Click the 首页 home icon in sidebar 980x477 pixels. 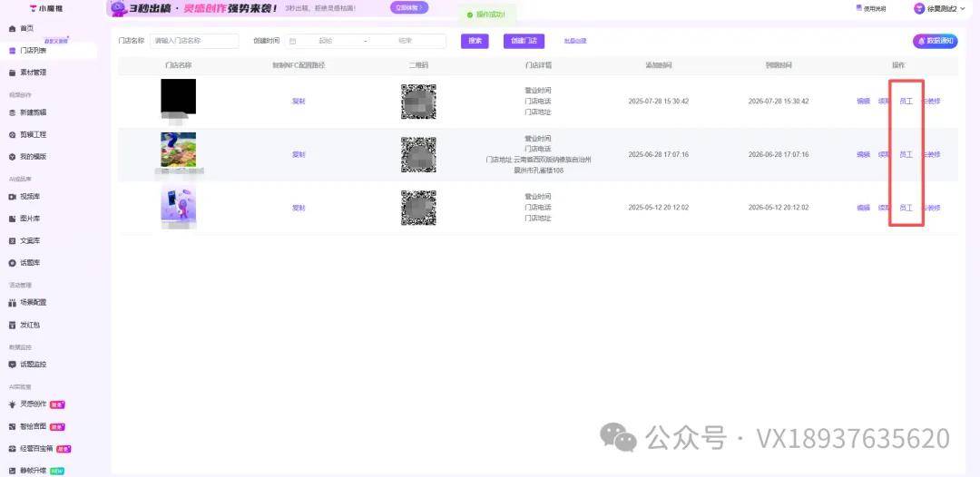pyautogui.click(x=12, y=28)
